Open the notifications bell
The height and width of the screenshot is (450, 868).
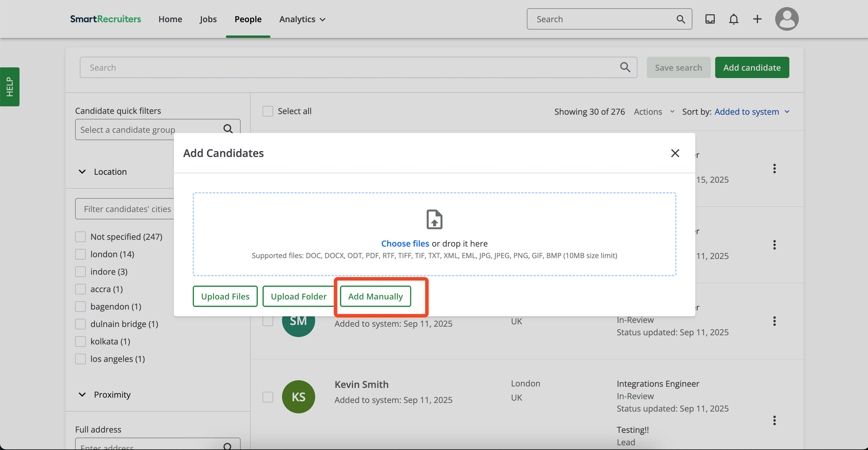[733, 19]
